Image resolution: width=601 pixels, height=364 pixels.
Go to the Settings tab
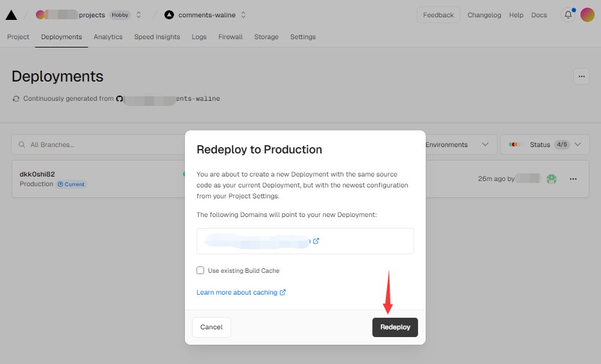[302, 37]
